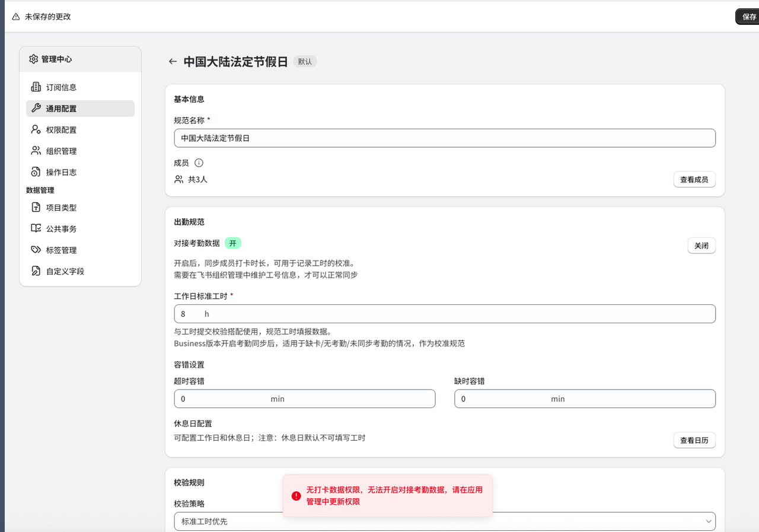This screenshot has height=532, width=759.
Task: Expand 标准工时优先 selection list
Action: [444, 521]
